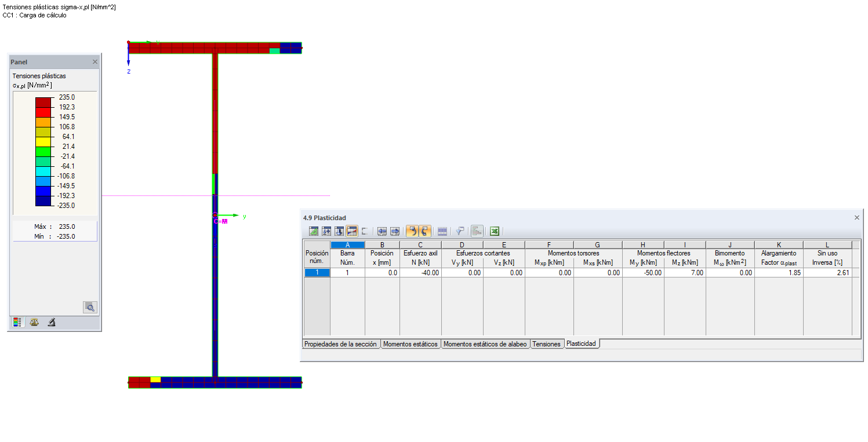The width and height of the screenshot is (868, 442).
Task: Export table with the Excel icon
Action: coord(495,231)
